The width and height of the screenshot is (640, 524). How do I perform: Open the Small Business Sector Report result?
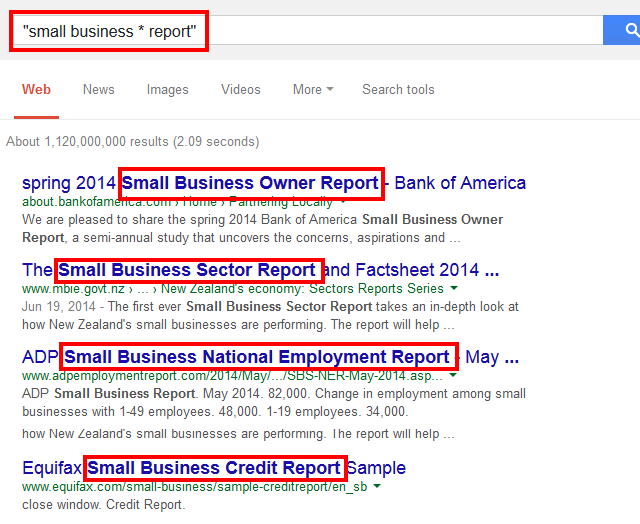pos(260,270)
